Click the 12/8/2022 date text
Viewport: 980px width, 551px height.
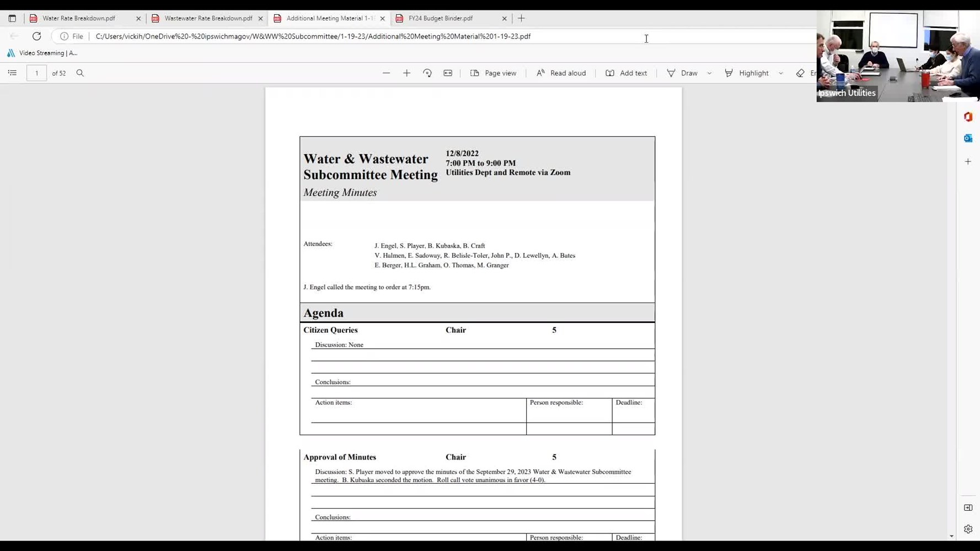pyautogui.click(x=462, y=153)
